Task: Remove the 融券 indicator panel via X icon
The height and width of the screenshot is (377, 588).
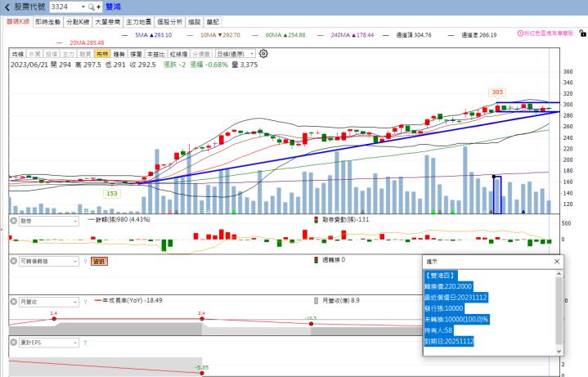Action: (x=13, y=221)
